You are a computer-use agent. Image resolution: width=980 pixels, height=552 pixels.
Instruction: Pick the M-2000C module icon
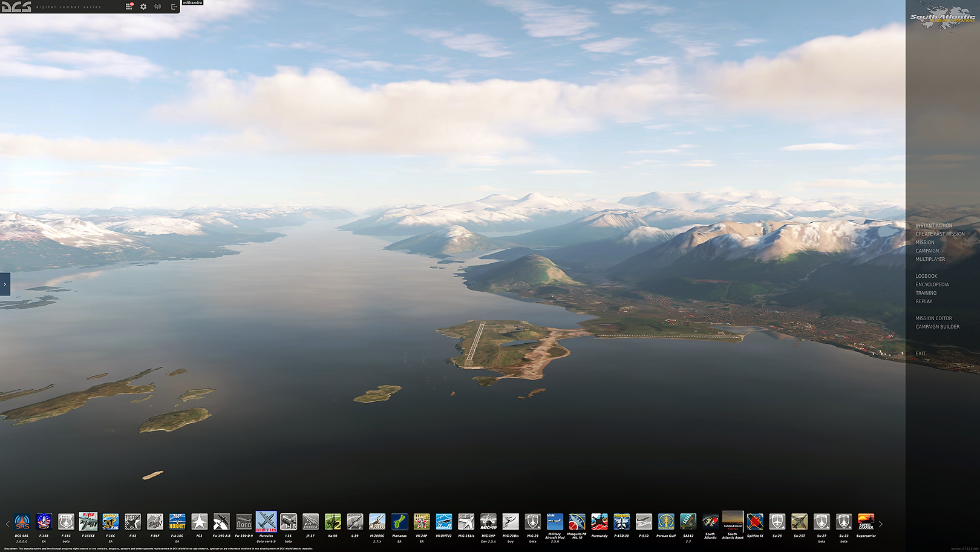(377, 522)
